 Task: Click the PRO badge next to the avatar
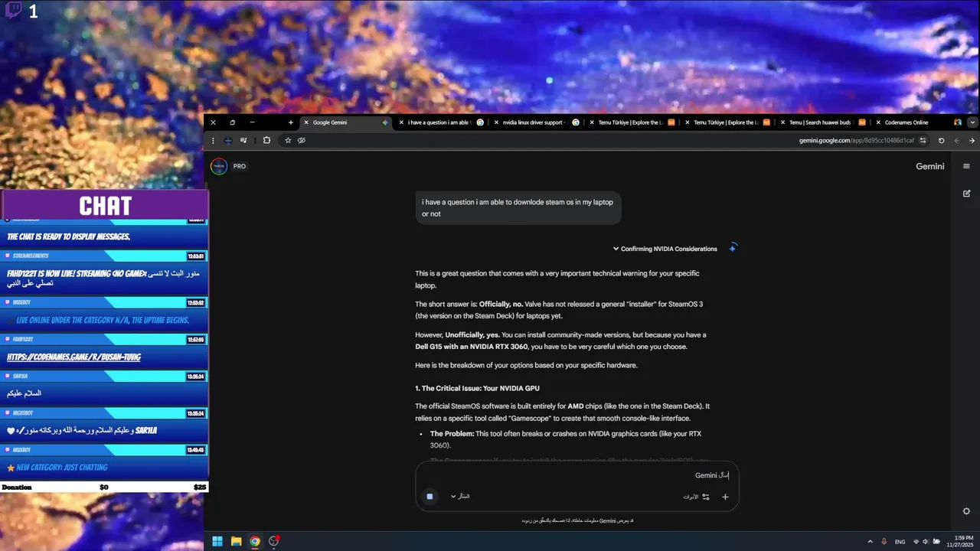(x=240, y=166)
